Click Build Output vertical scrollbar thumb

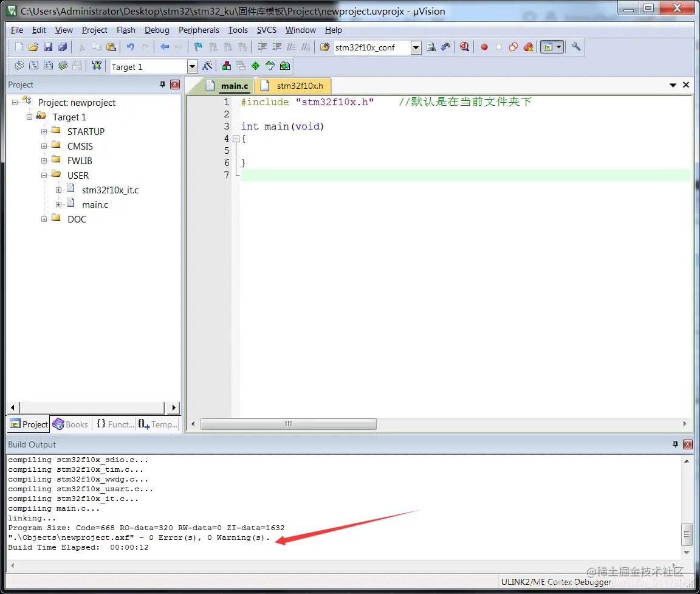click(687, 534)
